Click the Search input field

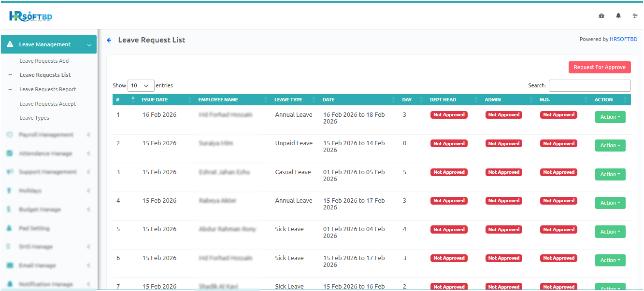pyautogui.click(x=589, y=85)
